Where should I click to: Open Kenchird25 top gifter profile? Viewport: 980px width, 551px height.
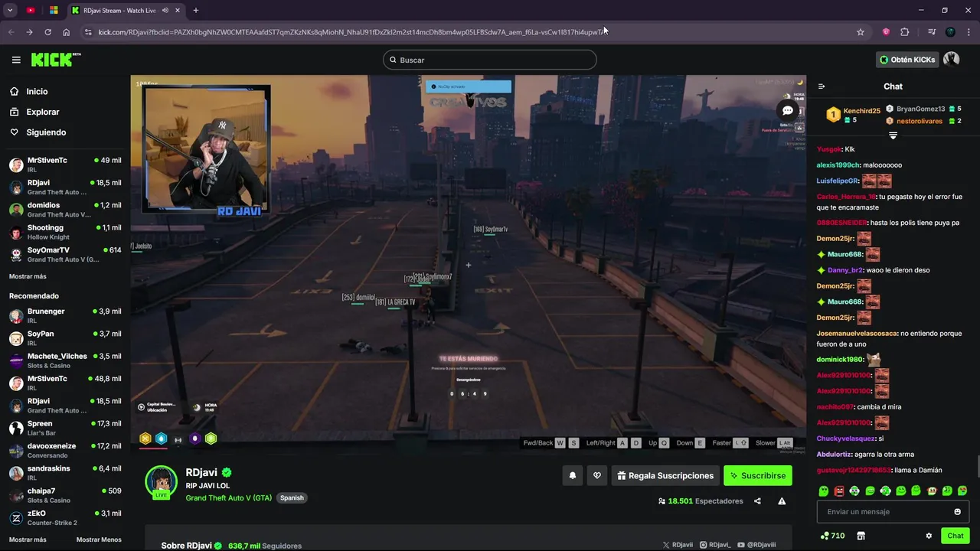pyautogui.click(x=861, y=111)
